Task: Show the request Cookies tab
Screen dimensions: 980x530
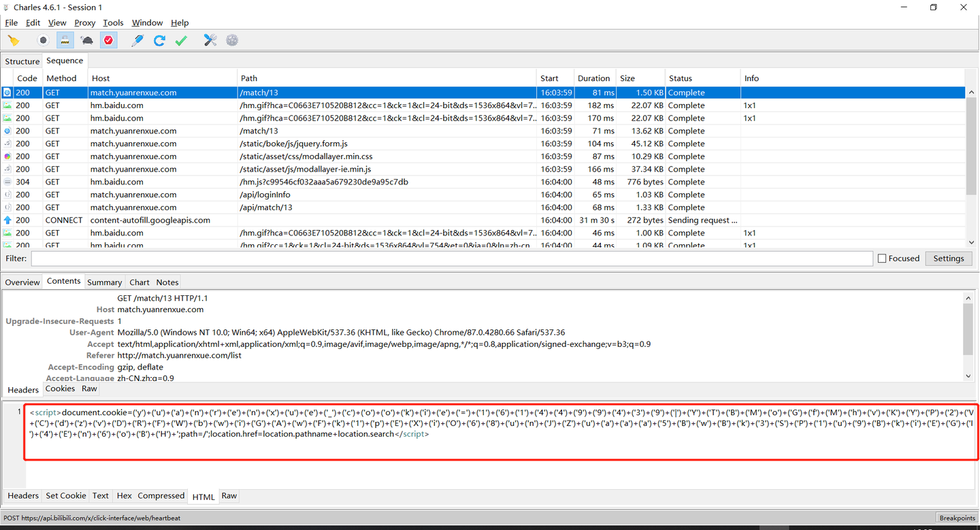Action: click(x=60, y=388)
